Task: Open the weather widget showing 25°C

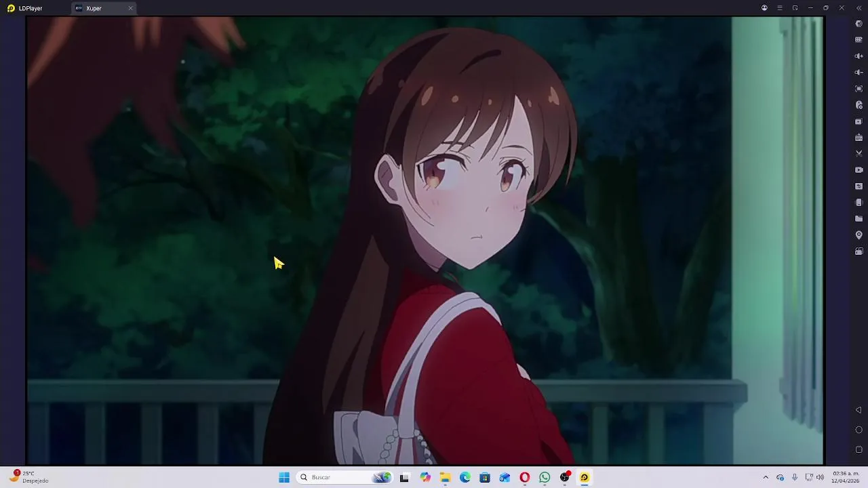Action: click(x=30, y=477)
